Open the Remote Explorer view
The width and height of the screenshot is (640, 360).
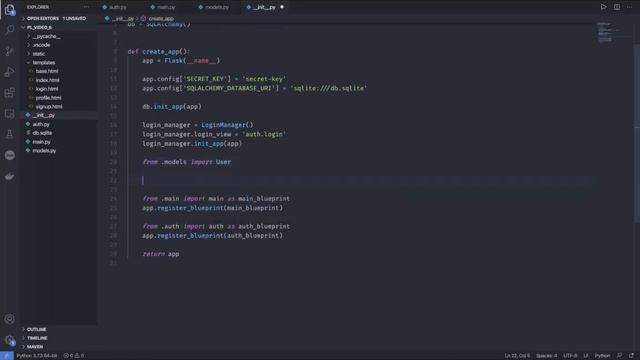point(10,113)
